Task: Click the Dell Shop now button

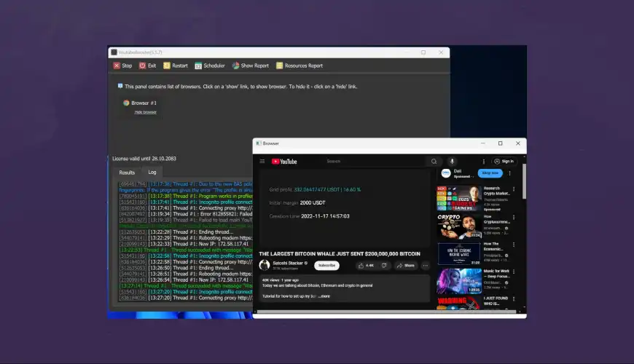Action: (x=490, y=173)
